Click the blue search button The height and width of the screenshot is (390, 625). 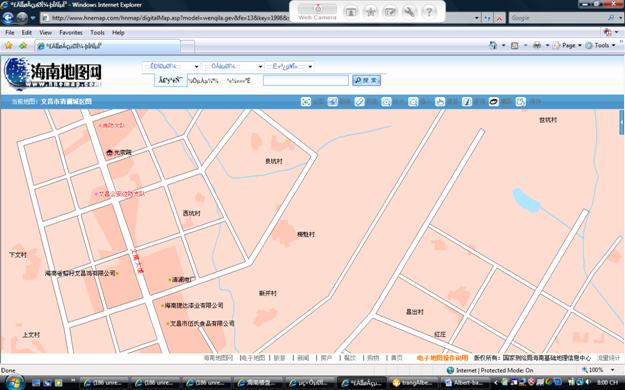(x=366, y=80)
